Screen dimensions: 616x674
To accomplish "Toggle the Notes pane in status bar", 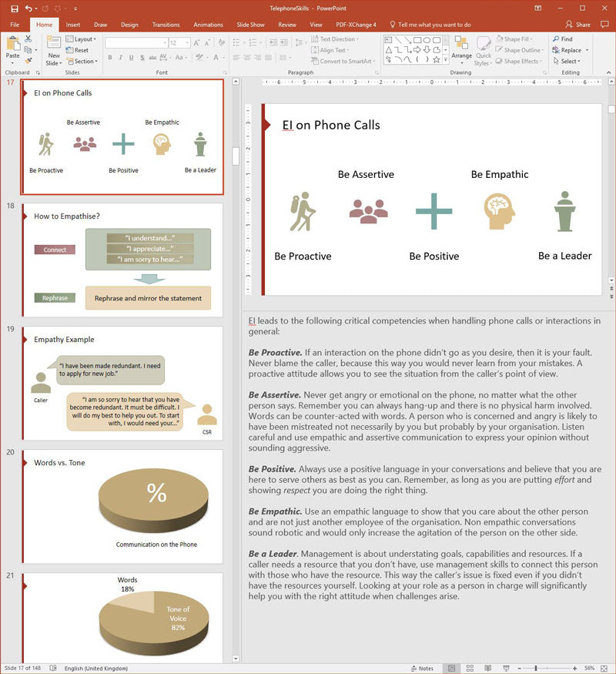I will point(423,669).
